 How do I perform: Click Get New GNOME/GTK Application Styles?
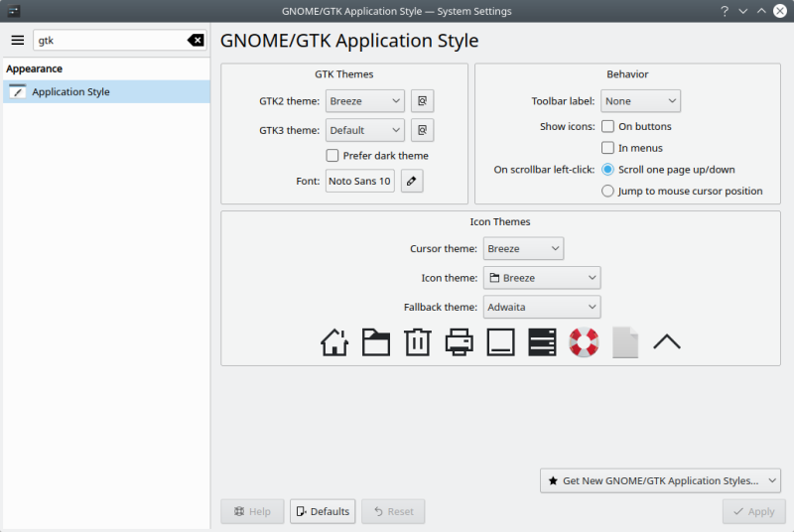pyautogui.click(x=660, y=480)
